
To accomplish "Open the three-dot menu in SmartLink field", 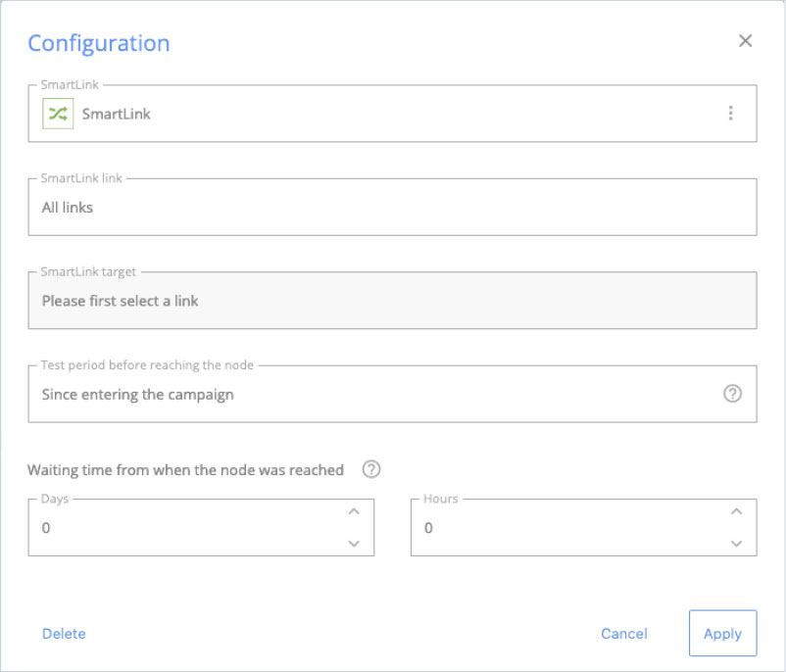I will point(732,113).
